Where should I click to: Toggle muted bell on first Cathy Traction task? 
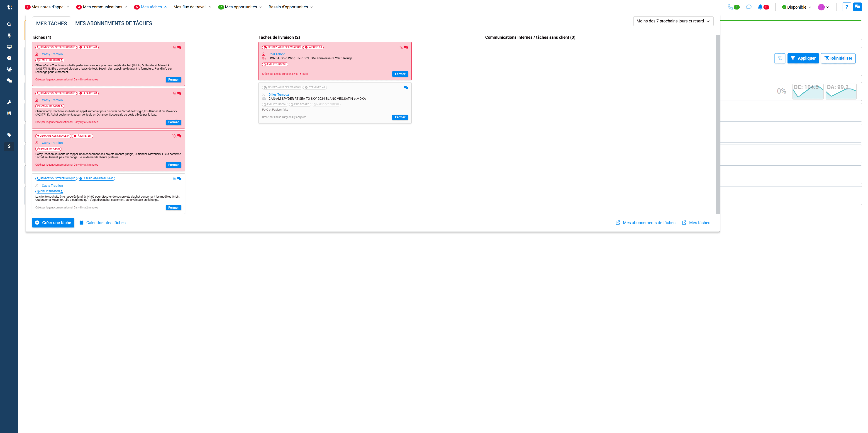174,48
